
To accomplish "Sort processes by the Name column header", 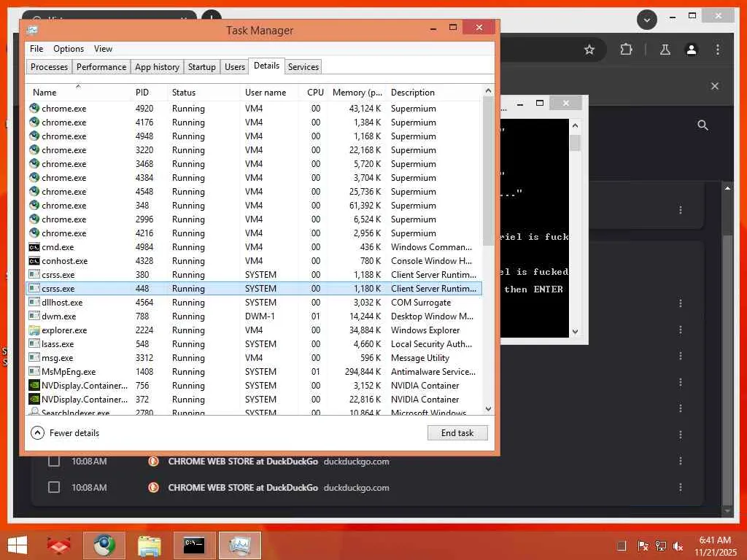I will coord(44,93).
